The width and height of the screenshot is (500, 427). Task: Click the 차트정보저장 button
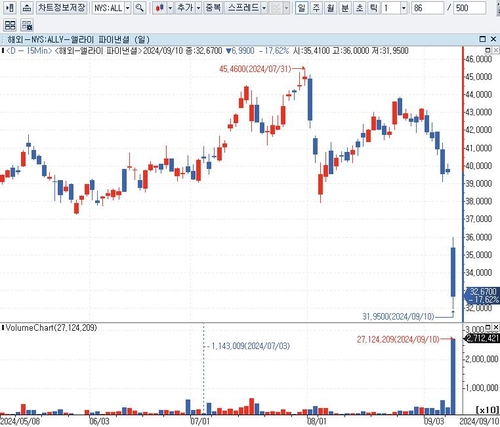click(62, 8)
